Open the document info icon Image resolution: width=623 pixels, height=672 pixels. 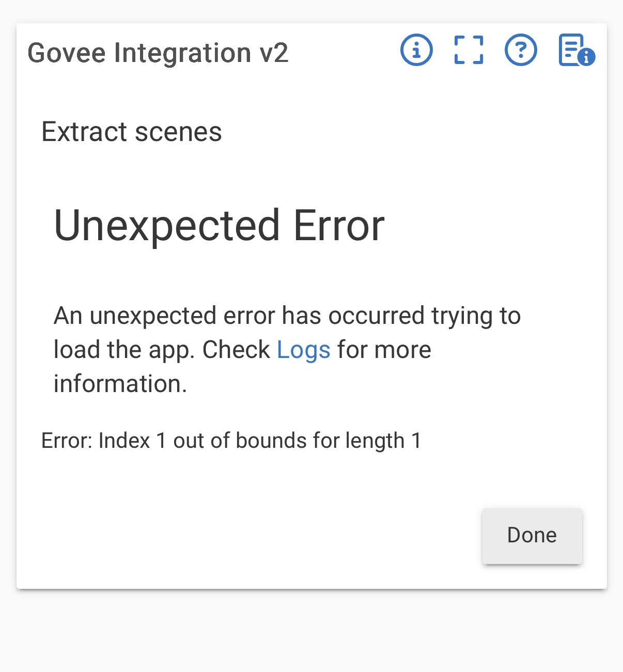[x=576, y=50]
